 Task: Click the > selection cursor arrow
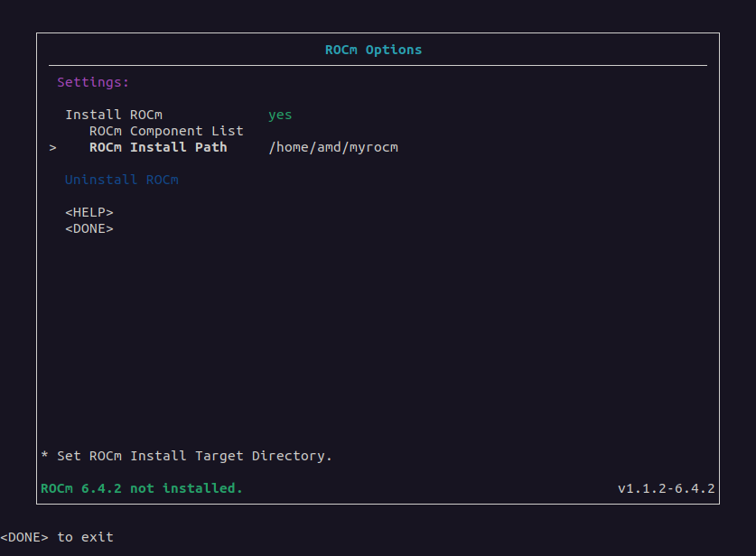tap(53, 148)
